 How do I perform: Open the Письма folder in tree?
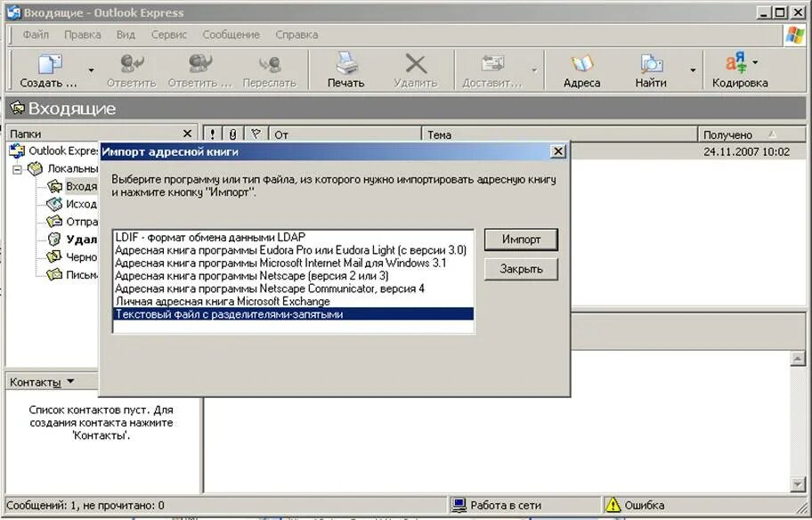click(x=72, y=274)
